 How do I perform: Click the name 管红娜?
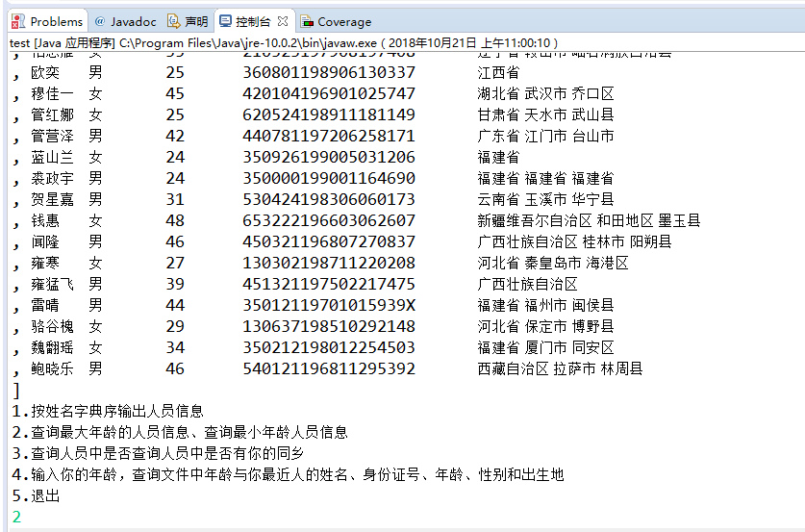pos(52,114)
